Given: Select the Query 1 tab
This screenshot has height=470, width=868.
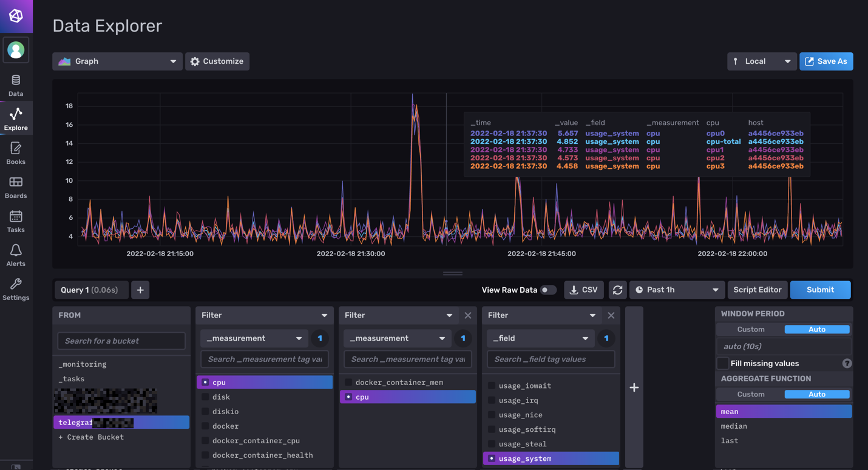Looking at the screenshot, I should point(90,290).
